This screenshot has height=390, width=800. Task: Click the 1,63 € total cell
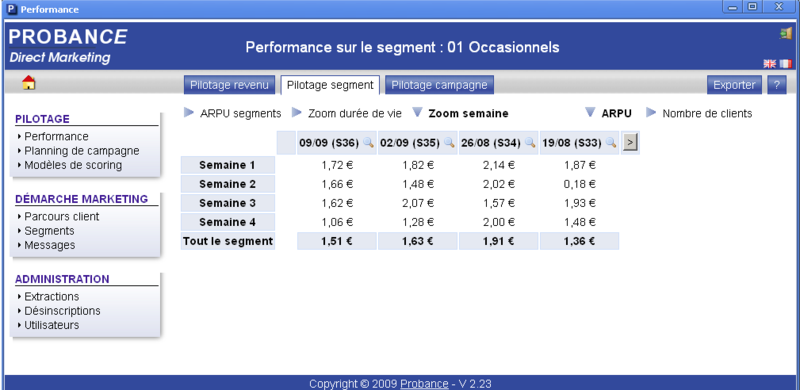click(418, 241)
